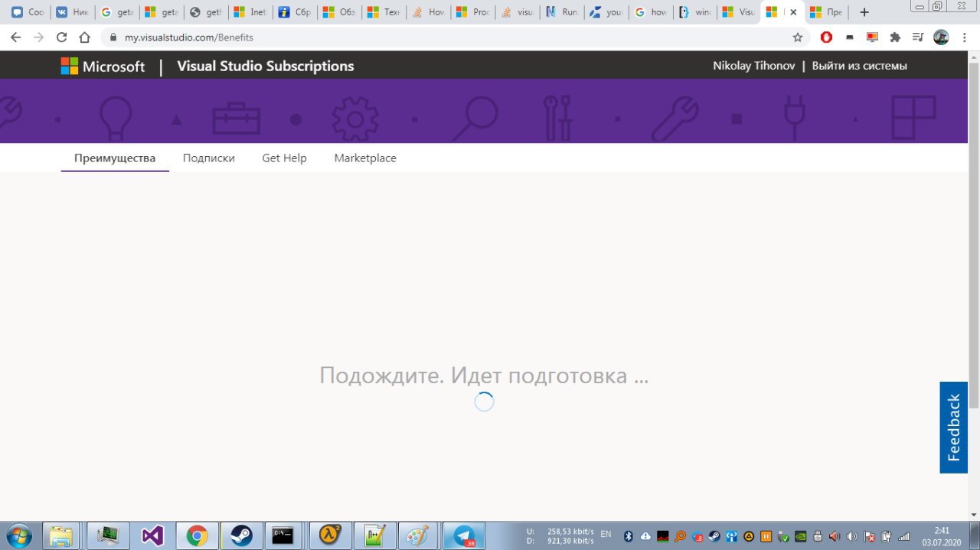This screenshot has height=550, width=980.
Task: Click the EN language indicator
Action: [x=606, y=535]
